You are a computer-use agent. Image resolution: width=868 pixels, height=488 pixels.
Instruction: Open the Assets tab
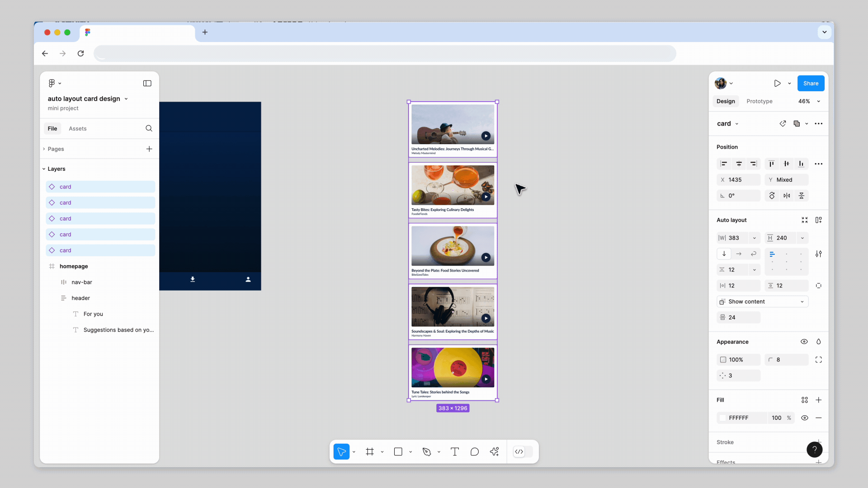click(x=77, y=128)
